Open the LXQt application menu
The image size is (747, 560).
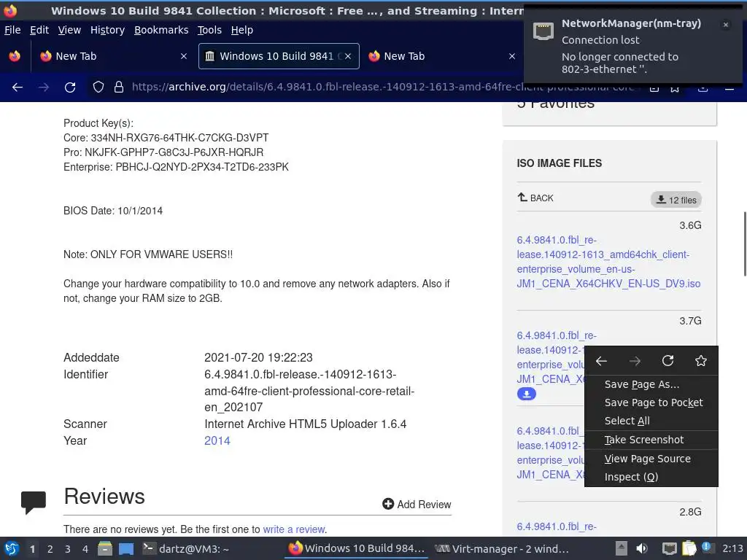(x=12, y=548)
